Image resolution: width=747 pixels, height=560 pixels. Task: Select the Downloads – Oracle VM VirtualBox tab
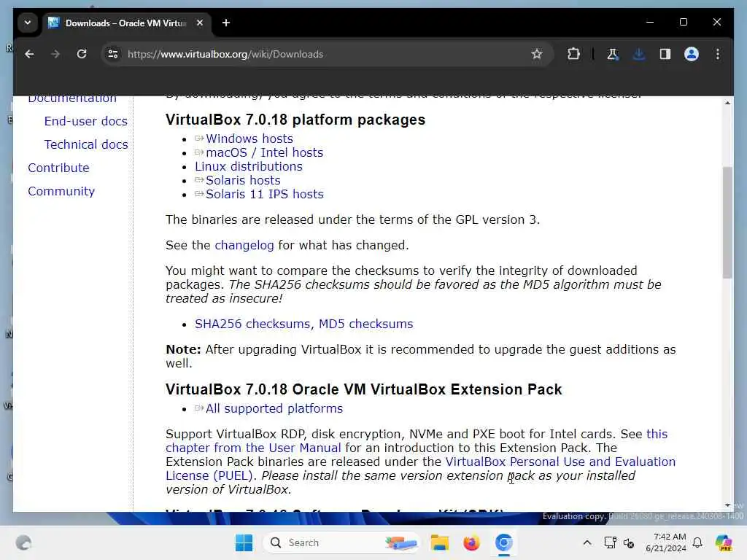[125, 23]
